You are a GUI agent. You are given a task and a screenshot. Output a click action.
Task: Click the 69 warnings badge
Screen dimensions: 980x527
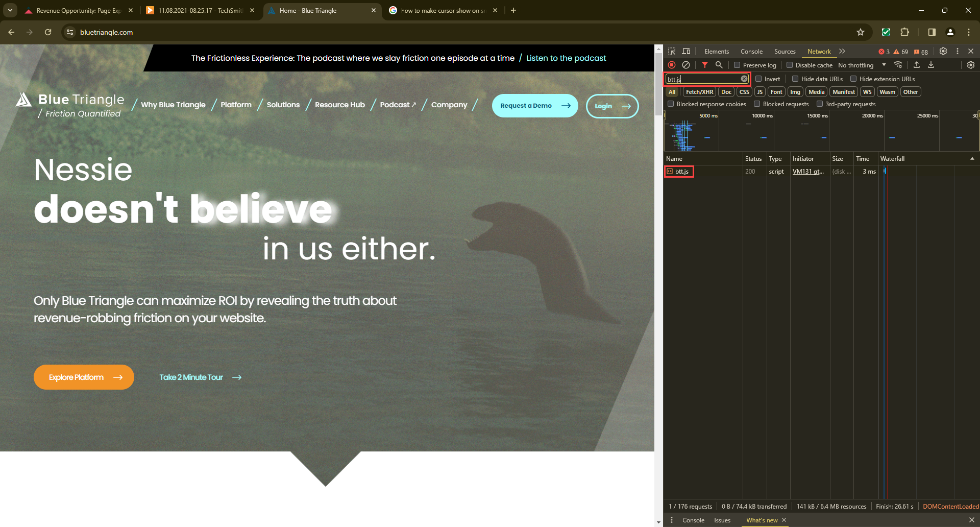(x=901, y=52)
